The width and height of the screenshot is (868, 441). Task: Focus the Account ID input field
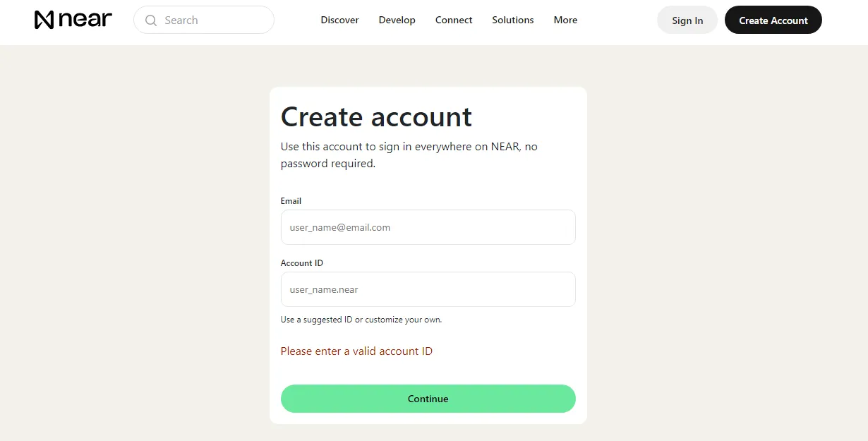[x=428, y=289]
